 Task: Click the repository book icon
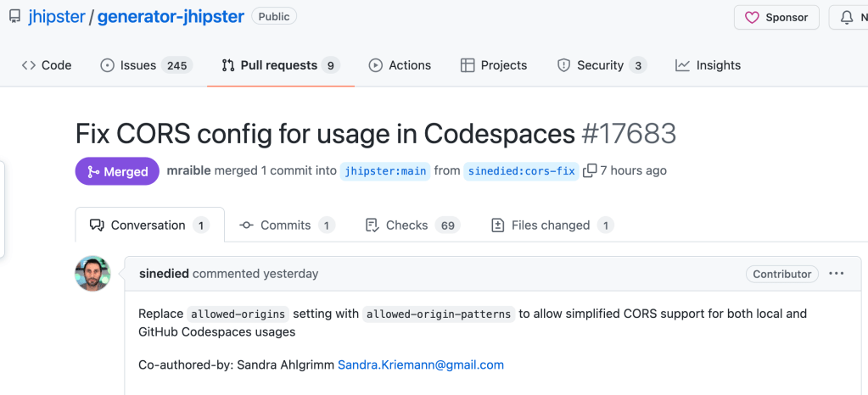click(x=14, y=17)
